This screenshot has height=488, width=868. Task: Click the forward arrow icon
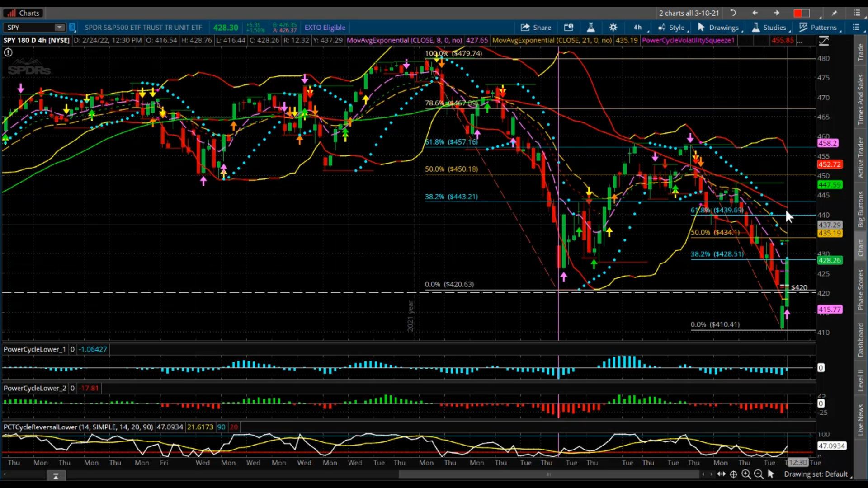[x=777, y=13]
